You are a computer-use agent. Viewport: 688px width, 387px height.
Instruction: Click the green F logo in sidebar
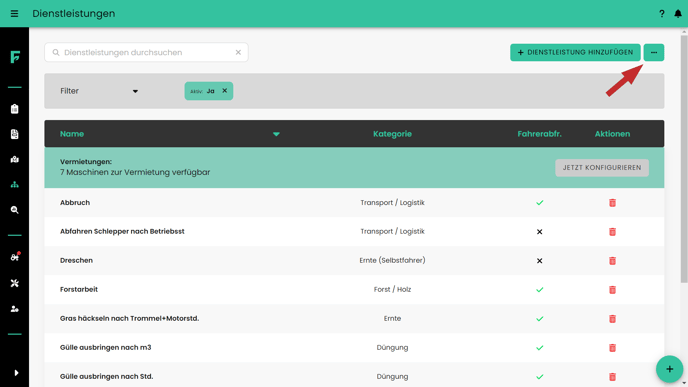tap(15, 57)
